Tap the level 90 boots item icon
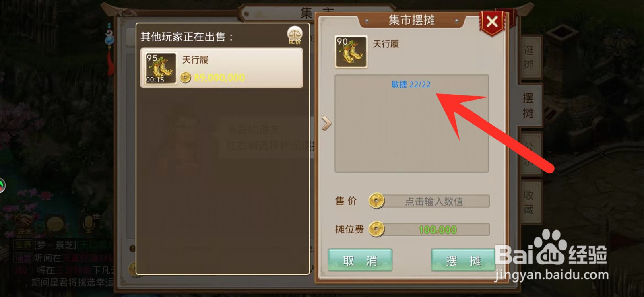Image resolution: width=644 pixels, height=297 pixels. (351, 52)
